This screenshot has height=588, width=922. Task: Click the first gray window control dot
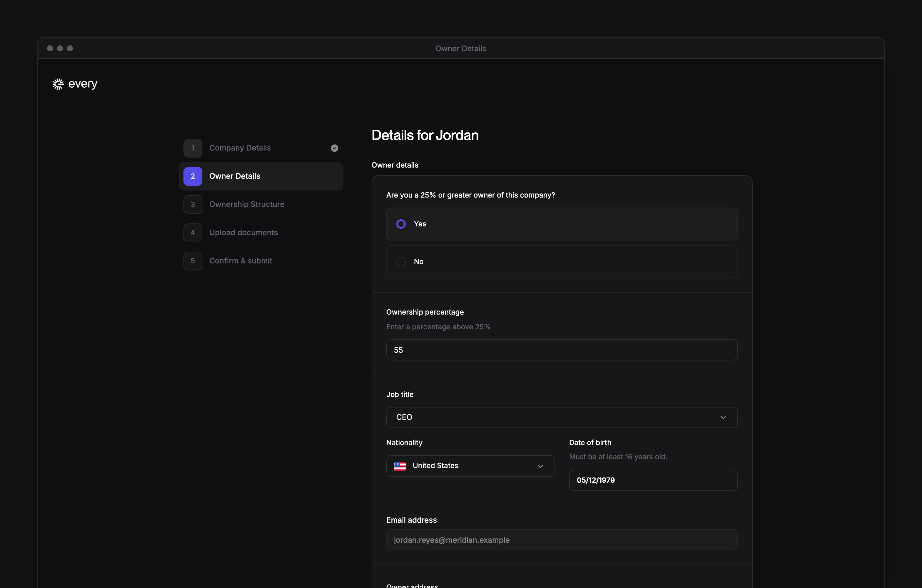click(x=50, y=48)
